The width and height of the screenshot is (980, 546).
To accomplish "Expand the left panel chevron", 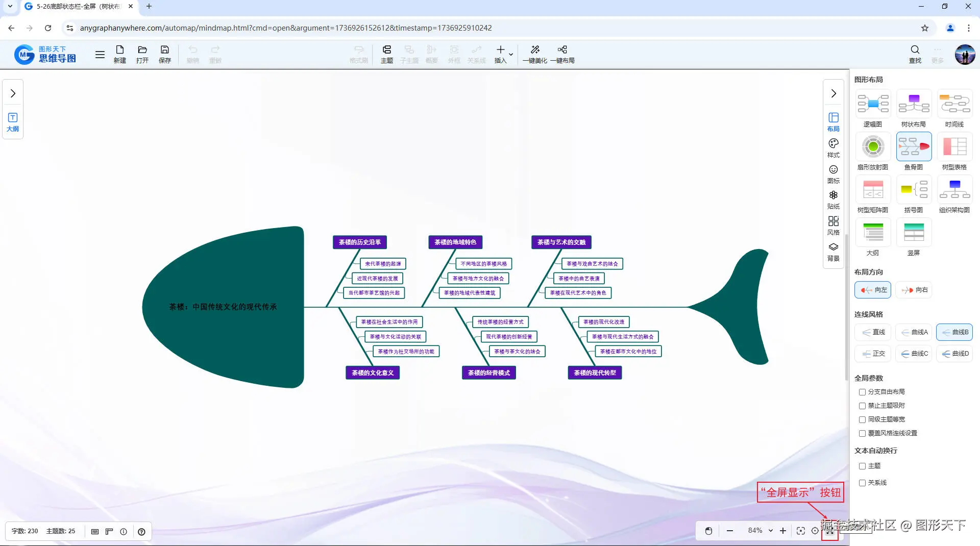I will [x=13, y=93].
